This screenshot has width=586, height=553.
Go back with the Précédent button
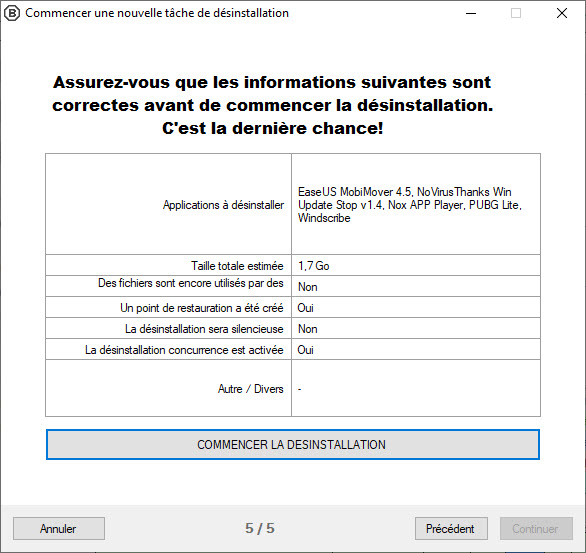pyautogui.click(x=451, y=528)
